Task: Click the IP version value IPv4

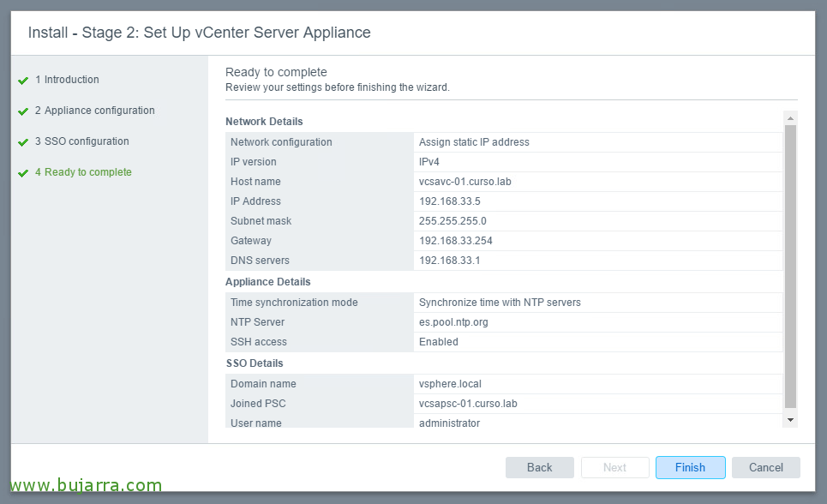Action: 428,162
